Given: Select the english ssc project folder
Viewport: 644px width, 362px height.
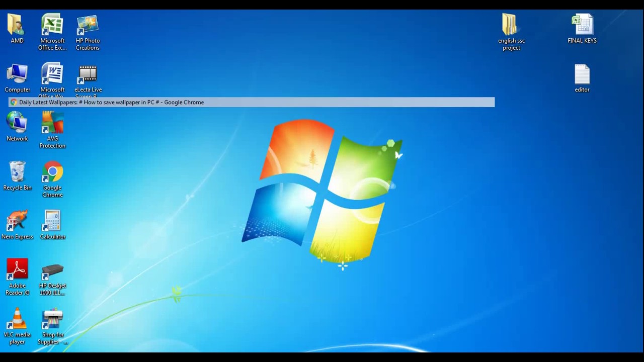Looking at the screenshot, I should [511, 32].
